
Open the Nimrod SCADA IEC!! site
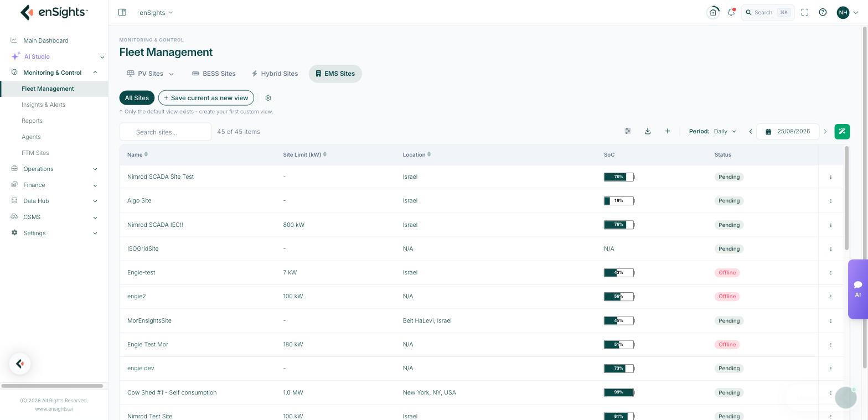pos(155,225)
